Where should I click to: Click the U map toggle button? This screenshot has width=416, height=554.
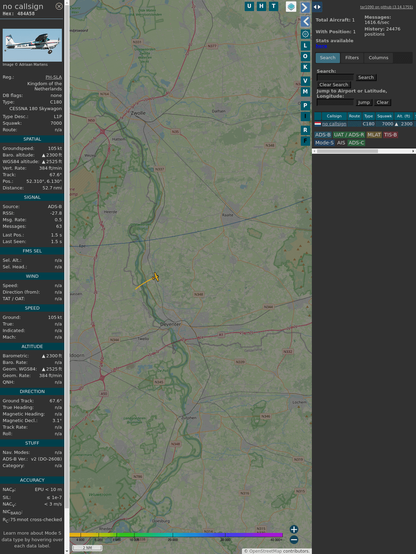(x=249, y=6)
